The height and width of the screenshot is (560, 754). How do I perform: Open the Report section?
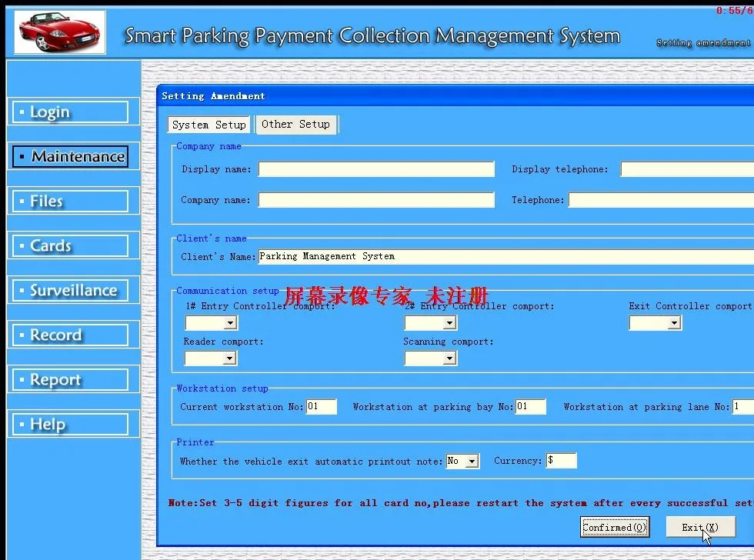coord(70,380)
